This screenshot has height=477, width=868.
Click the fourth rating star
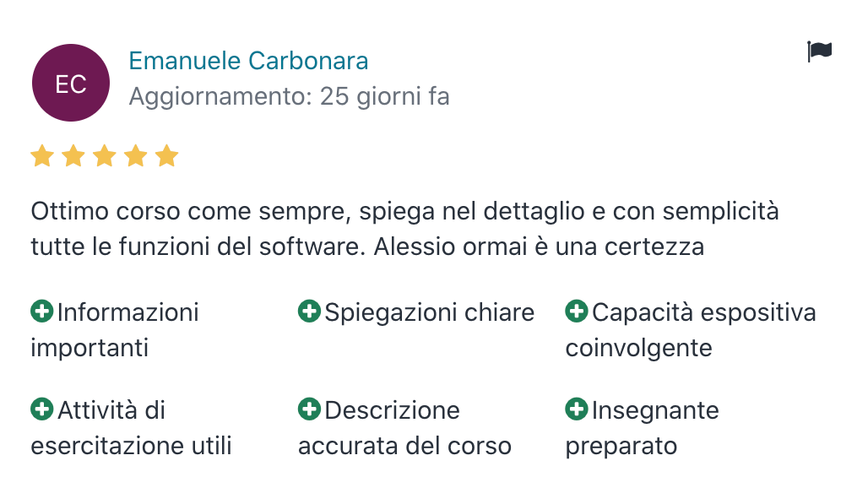[x=136, y=156]
